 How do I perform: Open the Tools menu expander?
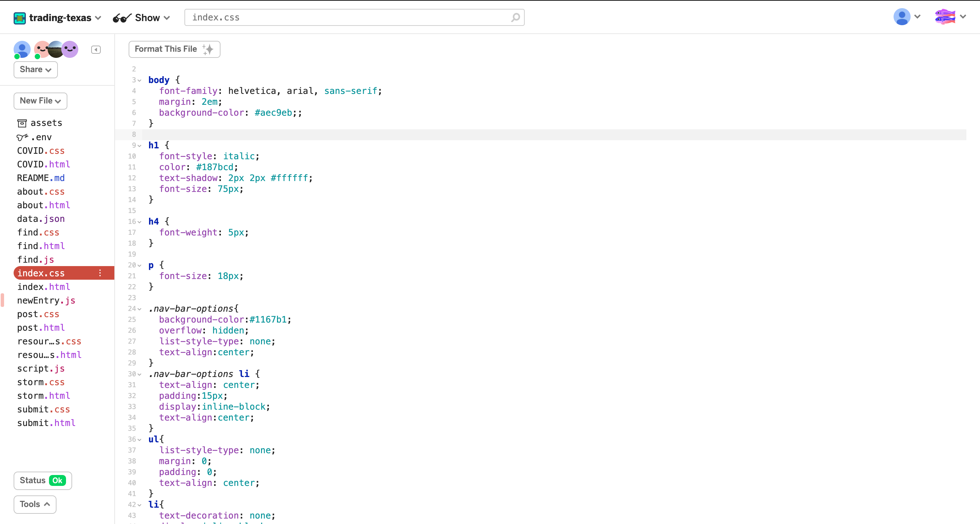point(35,504)
